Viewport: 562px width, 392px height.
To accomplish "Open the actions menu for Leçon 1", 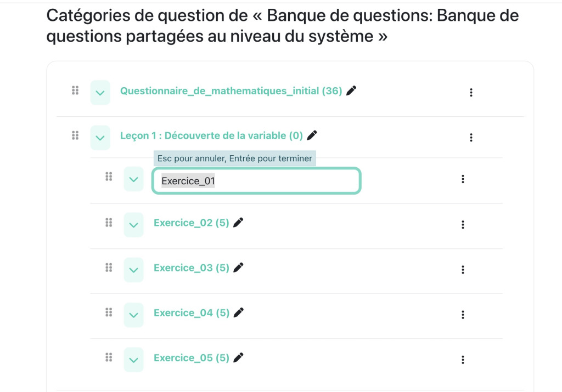I will tap(471, 137).
